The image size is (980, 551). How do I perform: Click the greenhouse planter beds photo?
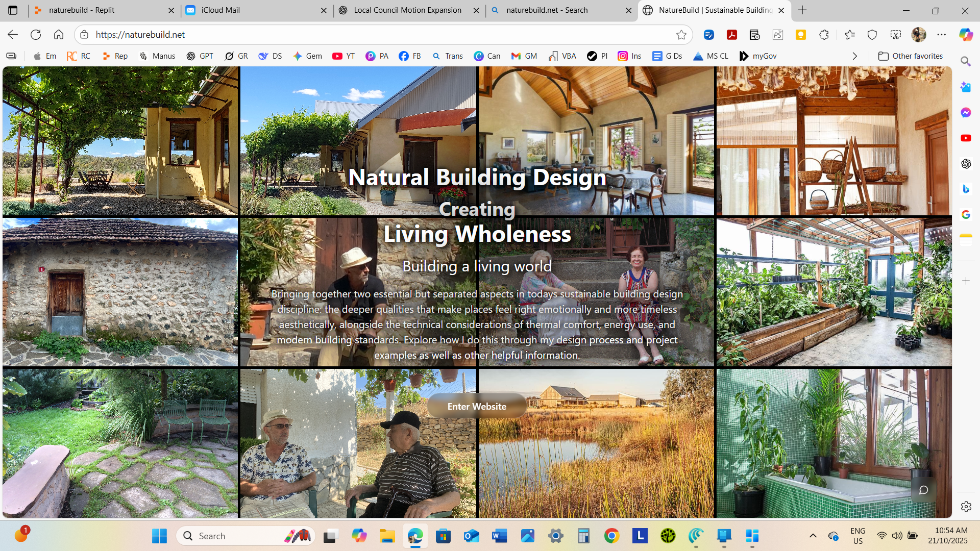tap(834, 292)
